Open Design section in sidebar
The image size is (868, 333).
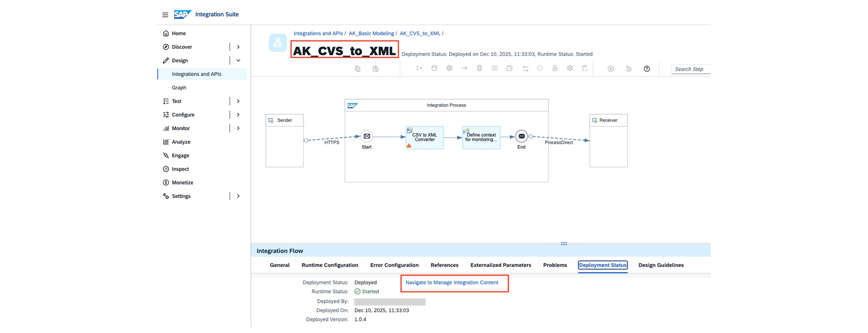click(180, 61)
